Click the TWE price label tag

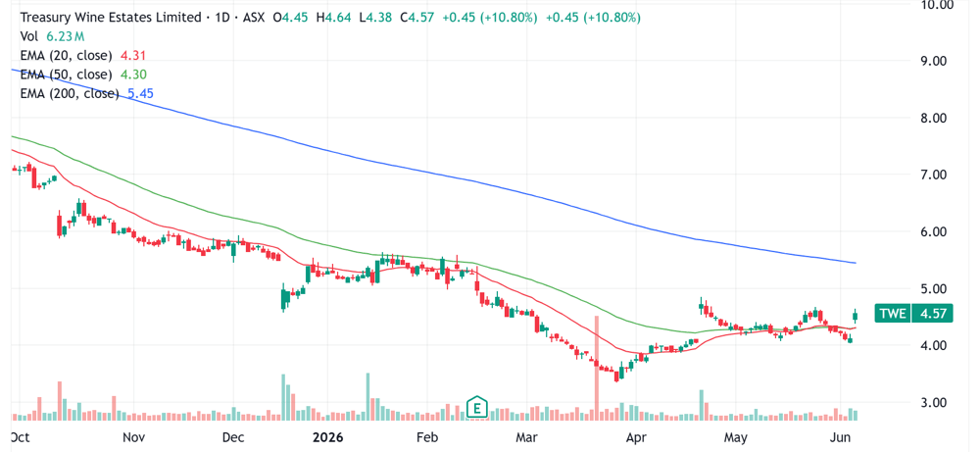[892, 313]
